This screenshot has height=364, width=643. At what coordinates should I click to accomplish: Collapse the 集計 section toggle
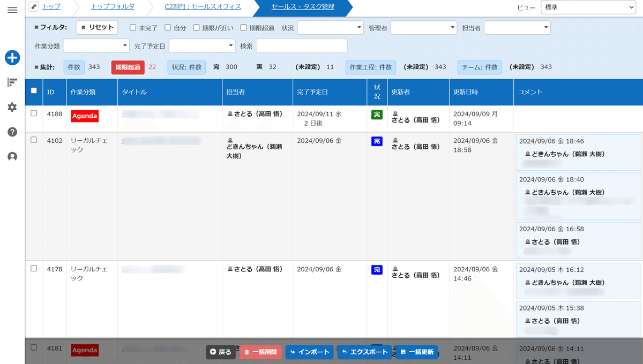point(44,67)
